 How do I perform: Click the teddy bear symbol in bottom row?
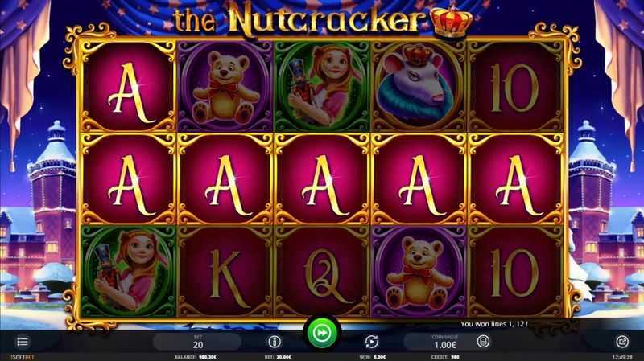point(418,272)
